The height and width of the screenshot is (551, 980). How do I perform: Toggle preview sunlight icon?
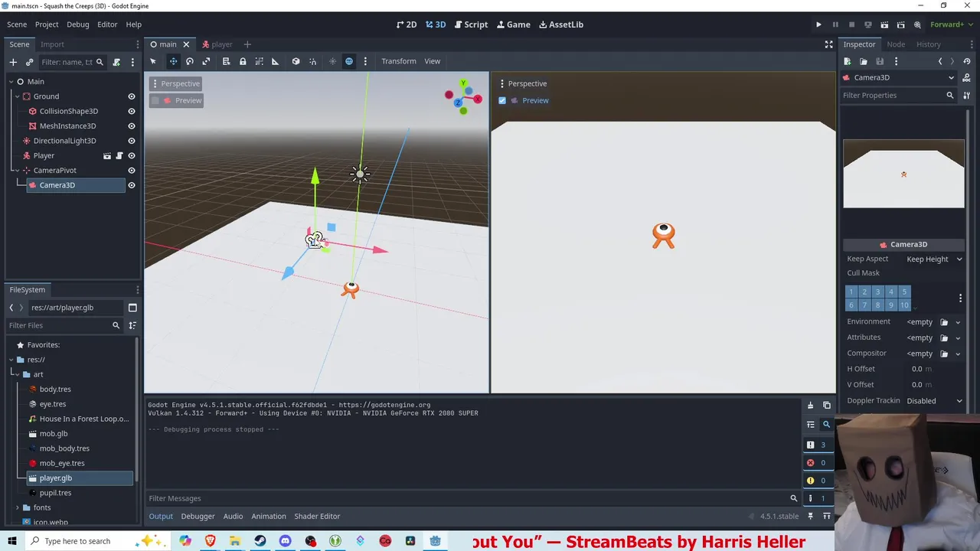pyautogui.click(x=332, y=61)
